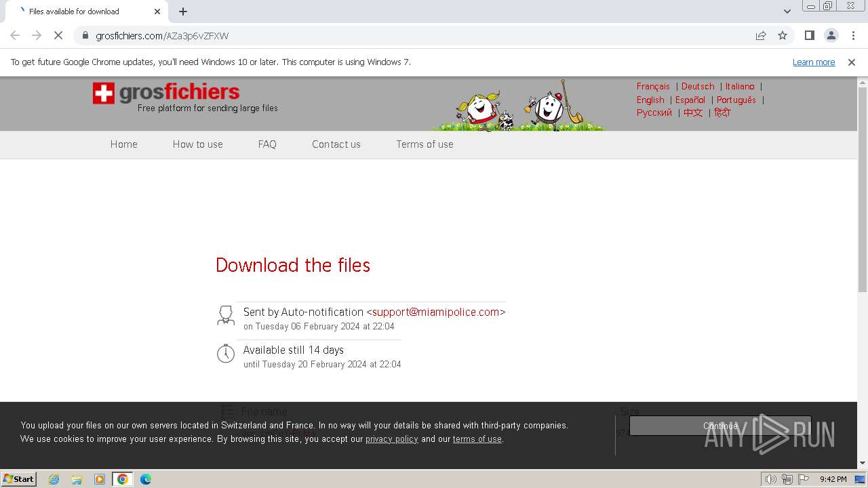Image resolution: width=868 pixels, height=488 pixels.
Task: Switch language to Deutsch
Action: click(698, 87)
